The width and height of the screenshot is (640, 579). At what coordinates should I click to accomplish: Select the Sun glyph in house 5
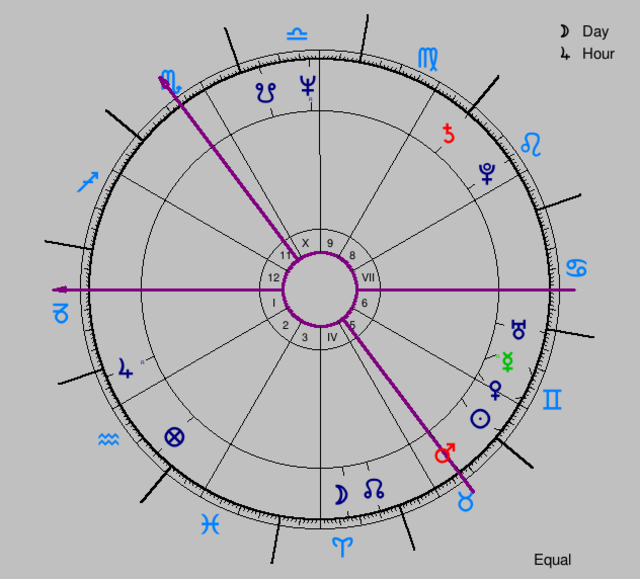pos(480,419)
